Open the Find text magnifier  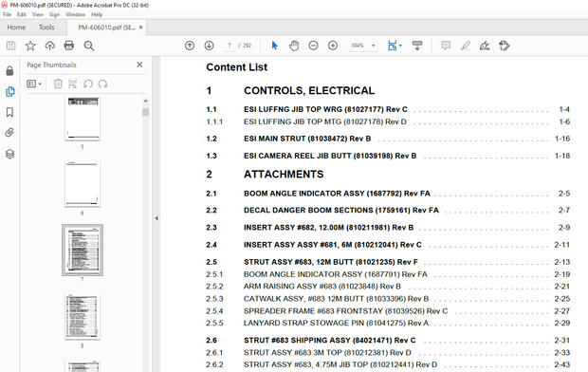tap(89, 46)
